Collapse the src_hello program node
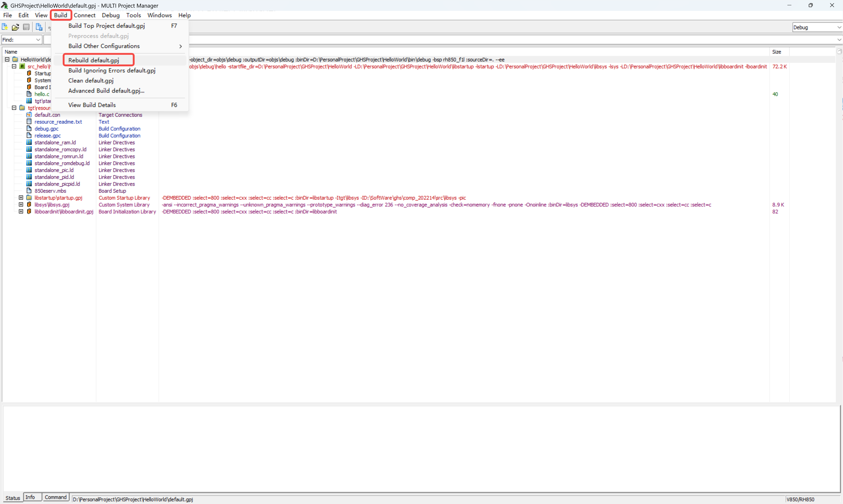The width and height of the screenshot is (843, 504). tap(14, 67)
